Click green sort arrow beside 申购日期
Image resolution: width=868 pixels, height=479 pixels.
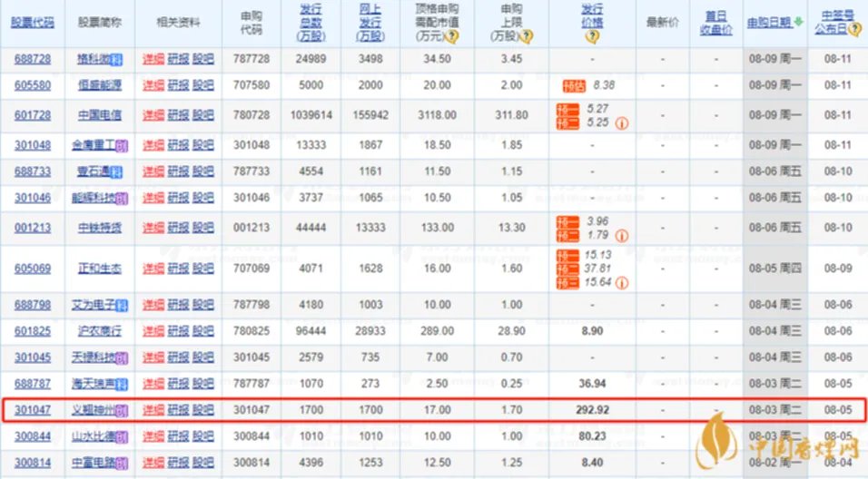pos(798,22)
